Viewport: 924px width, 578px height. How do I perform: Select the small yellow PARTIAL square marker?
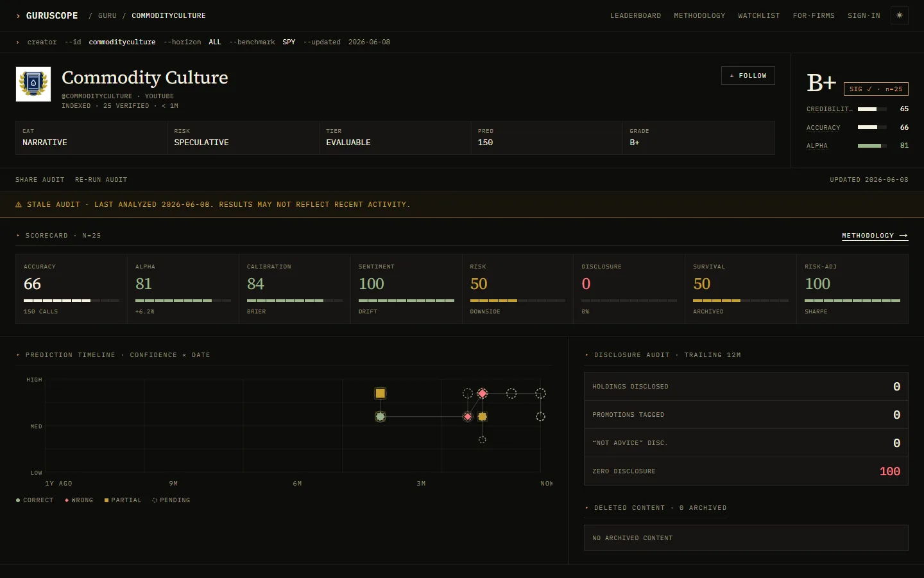483,417
